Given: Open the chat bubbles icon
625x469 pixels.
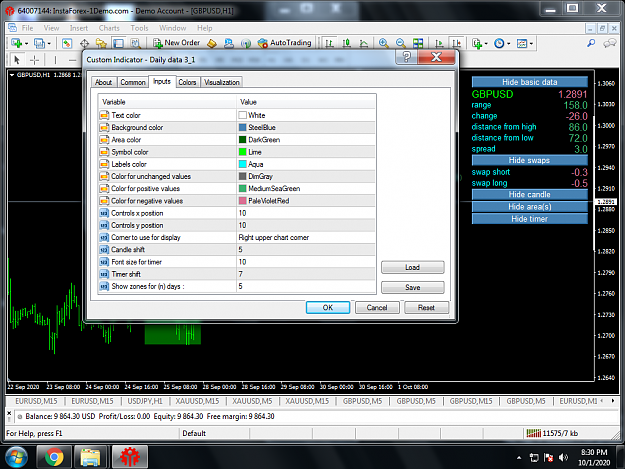Looking at the screenshot, I should 609,43.
